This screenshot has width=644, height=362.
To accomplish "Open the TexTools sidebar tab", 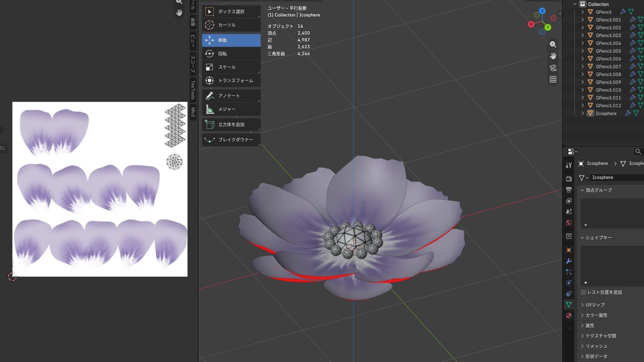I will point(193,90).
